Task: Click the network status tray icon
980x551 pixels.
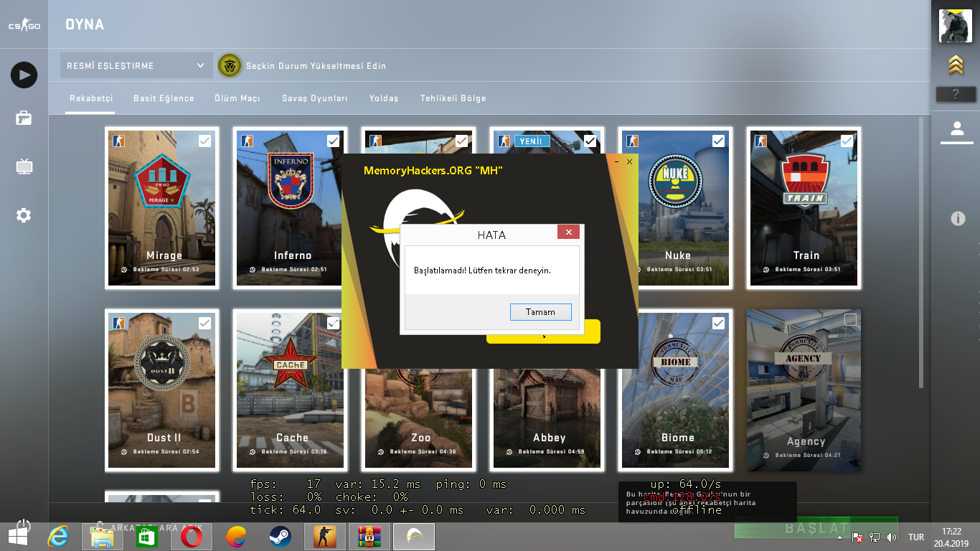Action: tap(875, 537)
